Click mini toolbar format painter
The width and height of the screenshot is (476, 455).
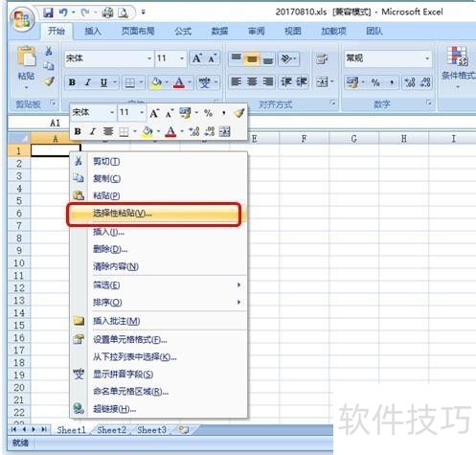(239, 113)
